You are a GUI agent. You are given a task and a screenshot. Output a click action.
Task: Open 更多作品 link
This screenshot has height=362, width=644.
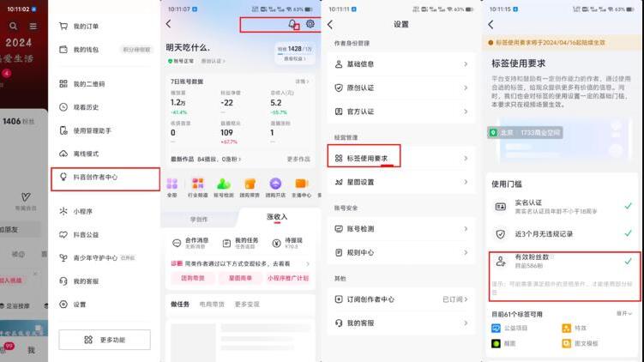[x=298, y=159]
